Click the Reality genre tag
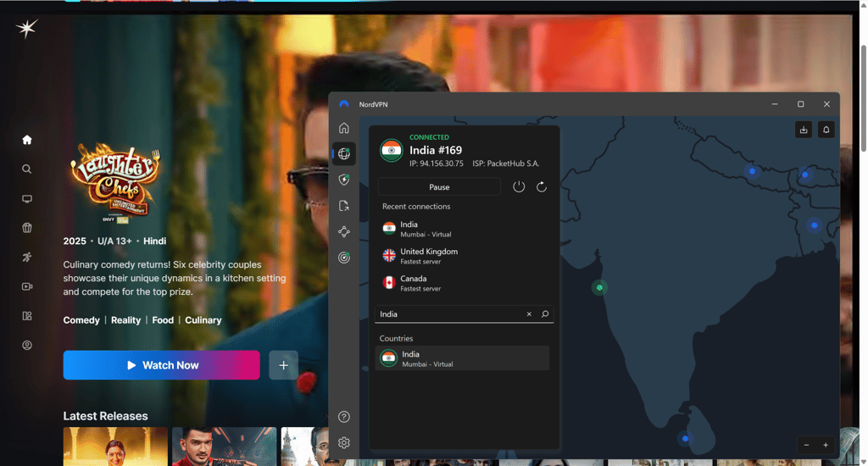 [x=125, y=320]
